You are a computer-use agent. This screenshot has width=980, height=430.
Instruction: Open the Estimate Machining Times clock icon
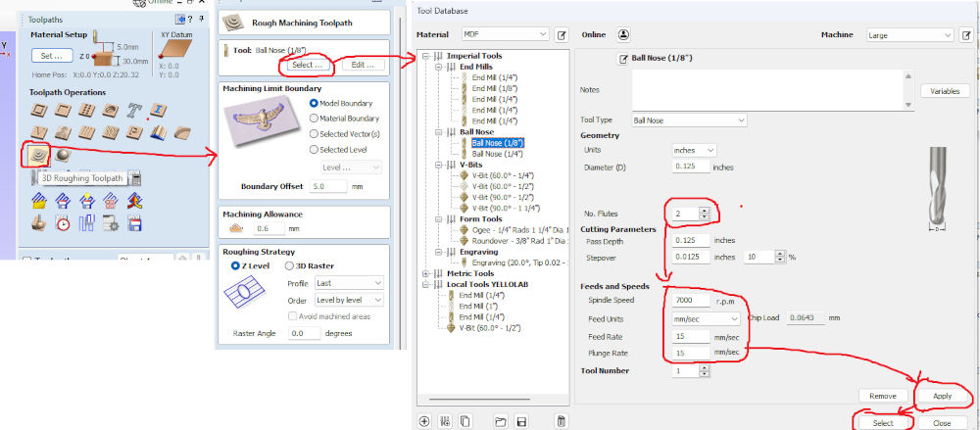63,222
